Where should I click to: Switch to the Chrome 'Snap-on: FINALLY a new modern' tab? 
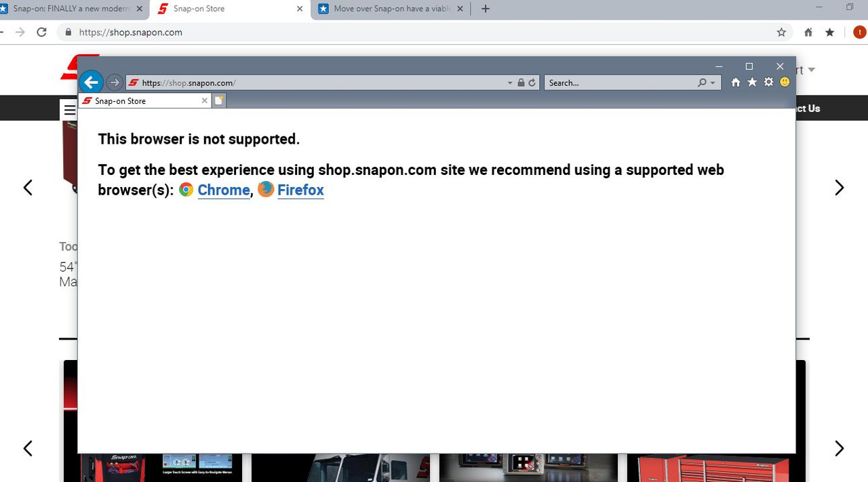[71, 9]
